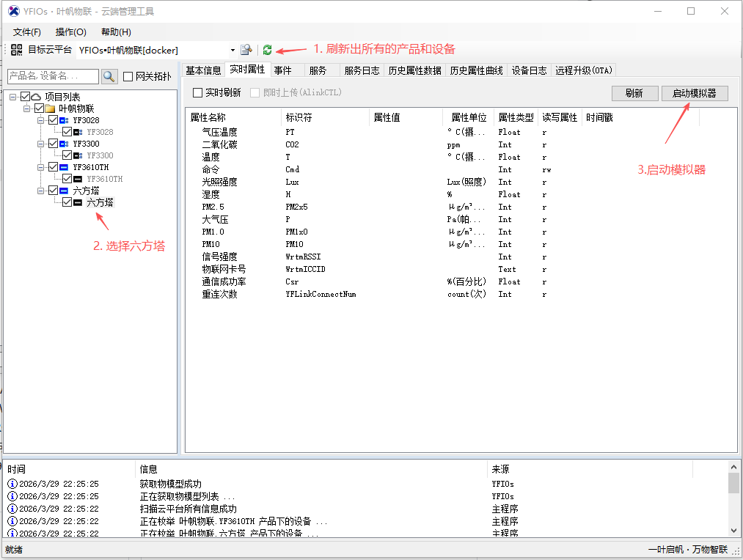Uncheck the YF3300 product checkbox
Screen dimensions: 743x560
coord(53,144)
